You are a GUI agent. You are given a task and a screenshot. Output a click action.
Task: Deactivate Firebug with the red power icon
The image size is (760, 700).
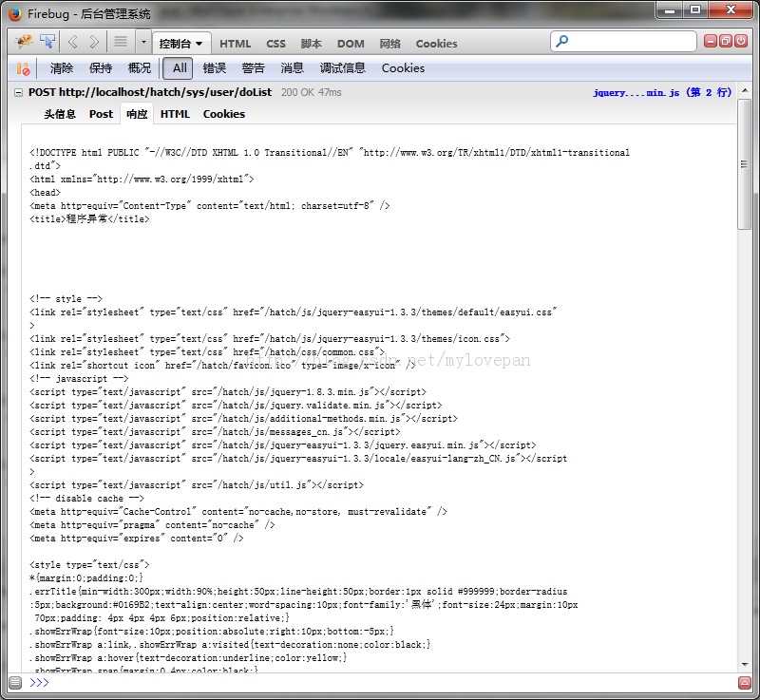pos(741,41)
